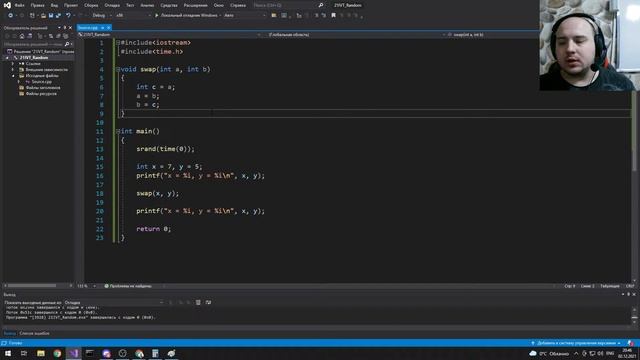Image resolution: width=640 pixels, height=360 pixels.
Task: Click the search magnifier icon in title bar
Action: pos(321,5)
